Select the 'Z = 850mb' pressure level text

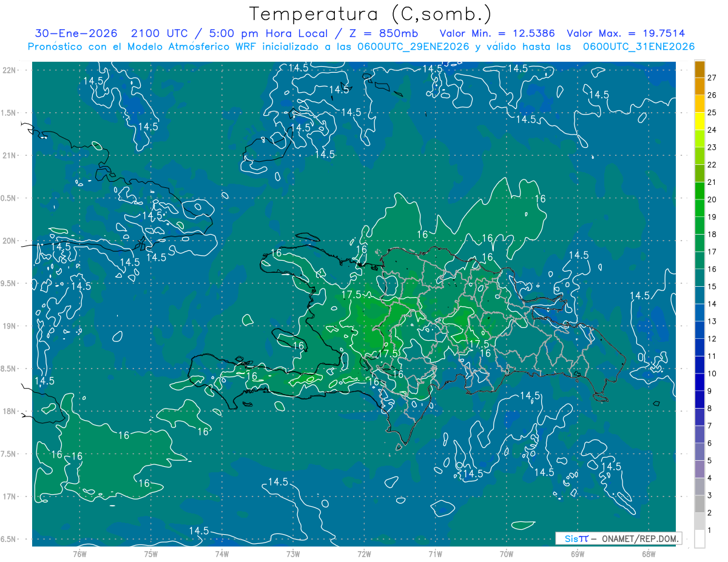pos(385,33)
